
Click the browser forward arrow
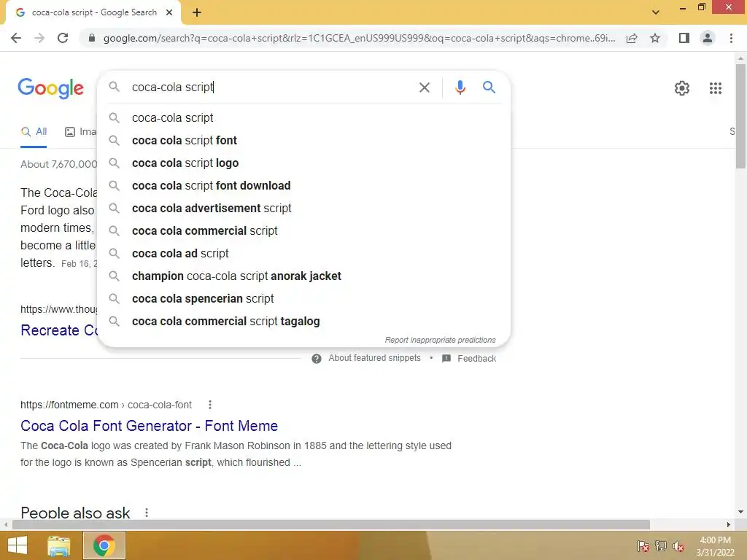pyautogui.click(x=39, y=38)
